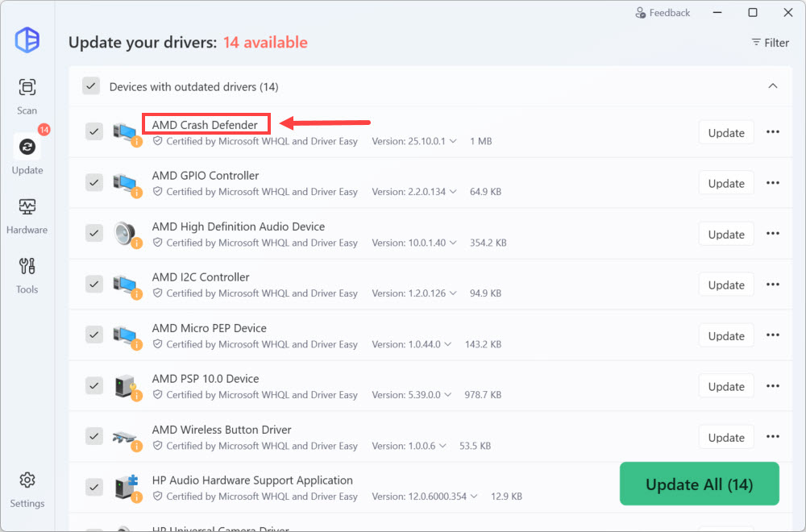Uncheck the AMD Crash Defender checkbox
Screen dimensions: 806x532
coord(94,131)
